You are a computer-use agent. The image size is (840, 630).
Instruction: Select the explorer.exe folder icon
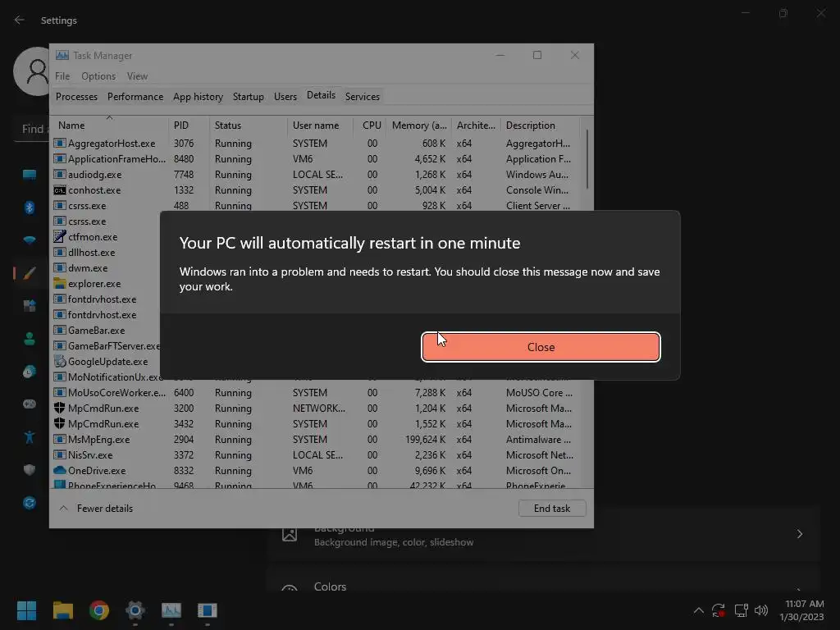pyautogui.click(x=59, y=283)
